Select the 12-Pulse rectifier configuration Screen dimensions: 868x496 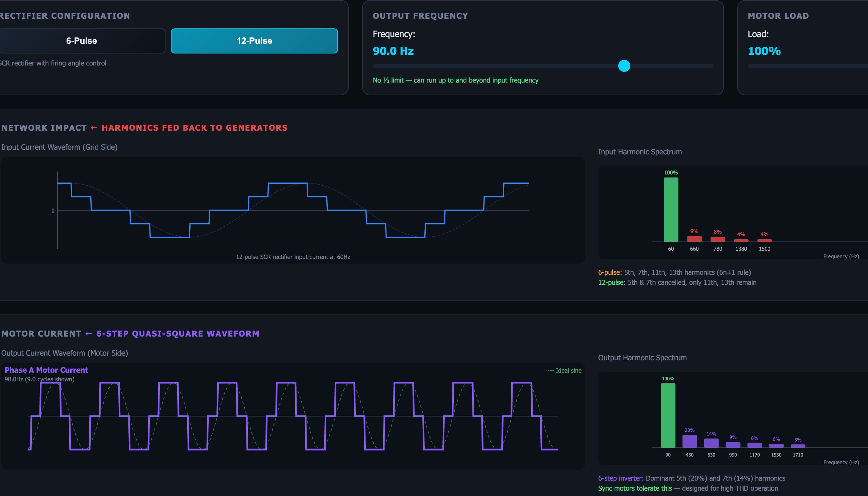click(x=254, y=40)
